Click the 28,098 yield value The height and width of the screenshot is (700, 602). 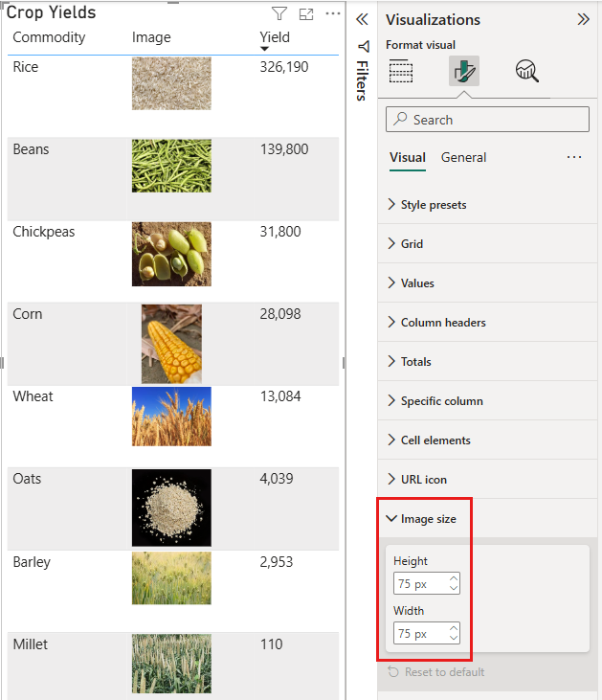point(280,314)
